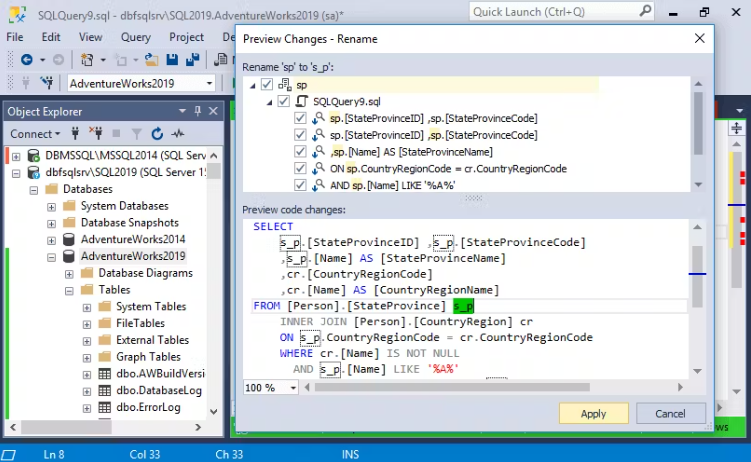Click the Refresh icon in Object Explorer
Image resolution: width=751 pixels, height=462 pixels.
click(157, 134)
